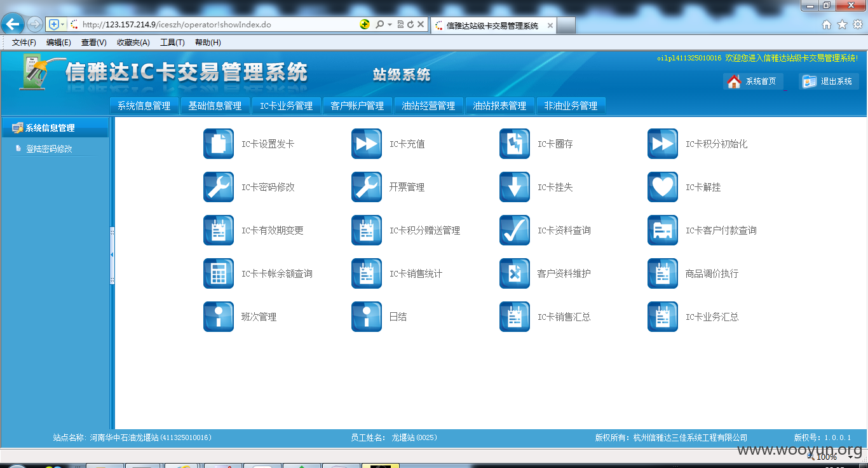
Task: Click the URL address field
Action: (x=212, y=25)
